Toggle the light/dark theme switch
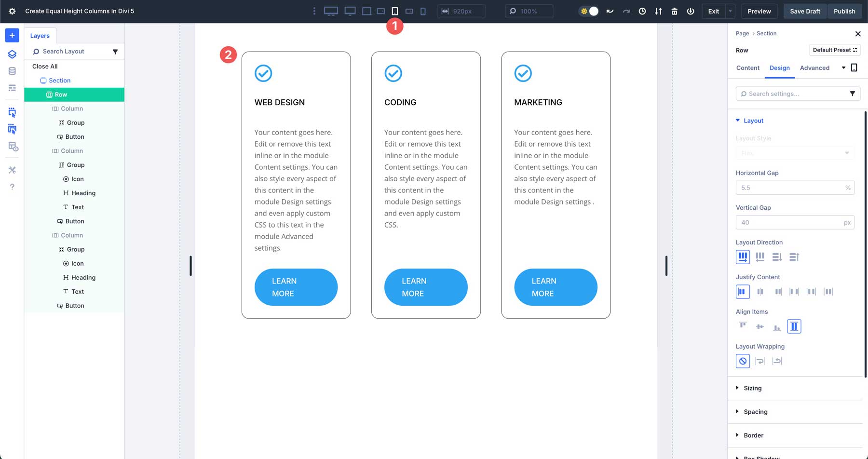Viewport: 868px width, 459px height. click(x=589, y=11)
